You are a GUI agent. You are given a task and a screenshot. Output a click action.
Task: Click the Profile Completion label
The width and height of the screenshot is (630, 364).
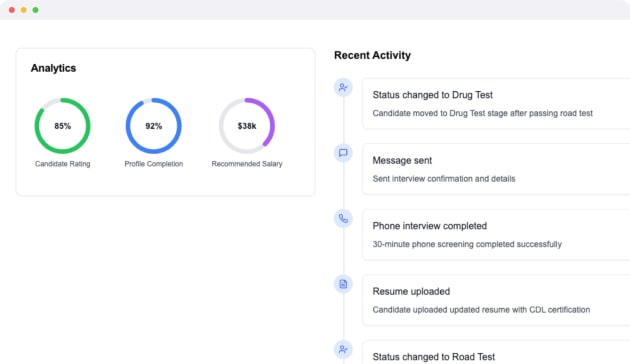(x=153, y=164)
